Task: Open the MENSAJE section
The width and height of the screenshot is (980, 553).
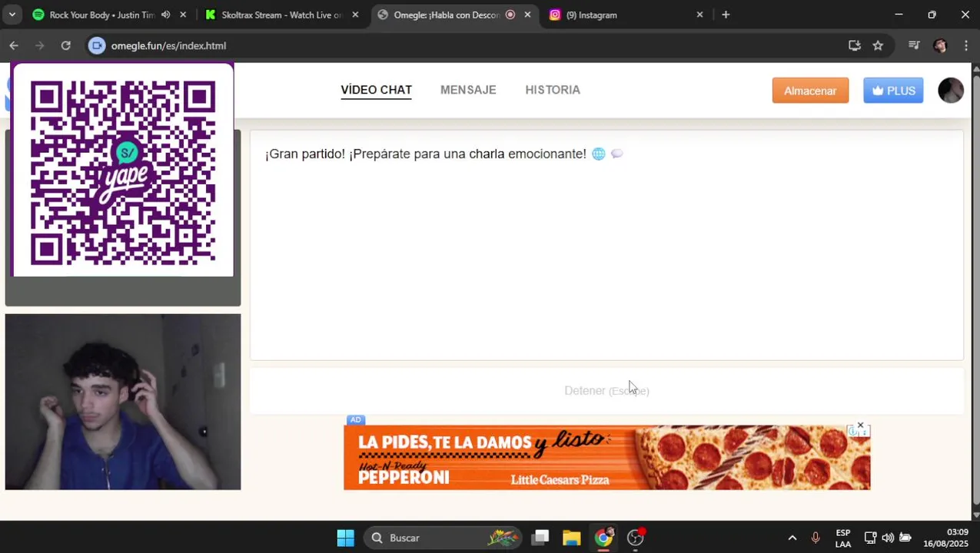Action: click(x=468, y=90)
